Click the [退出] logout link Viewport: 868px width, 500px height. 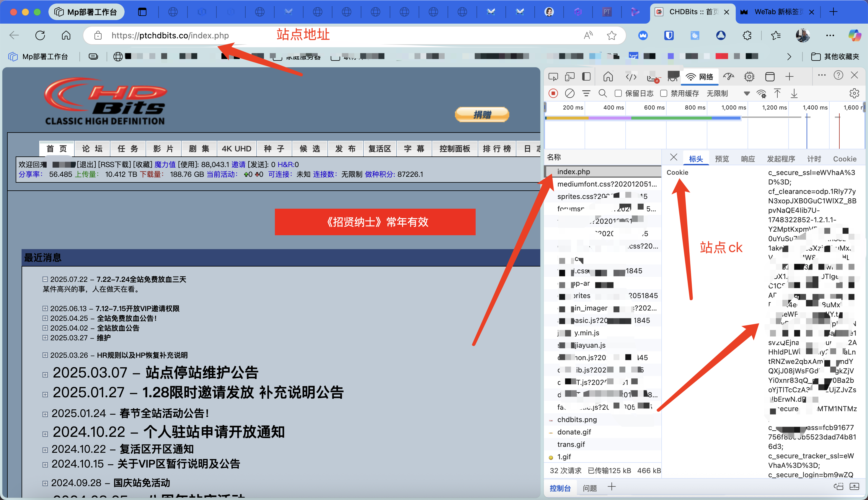point(86,164)
